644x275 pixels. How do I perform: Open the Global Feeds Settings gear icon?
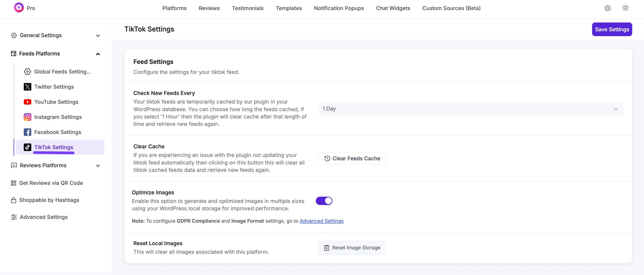pyautogui.click(x=28, y=71)
